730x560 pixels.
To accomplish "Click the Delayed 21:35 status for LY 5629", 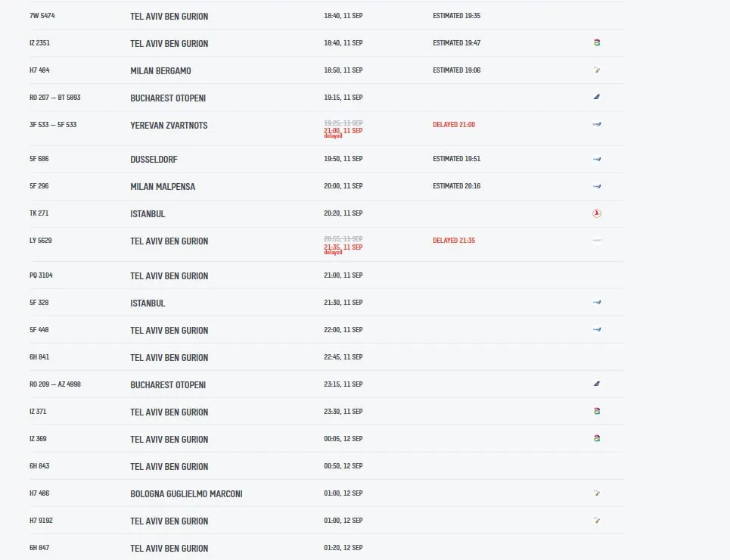I will (454, 241).
